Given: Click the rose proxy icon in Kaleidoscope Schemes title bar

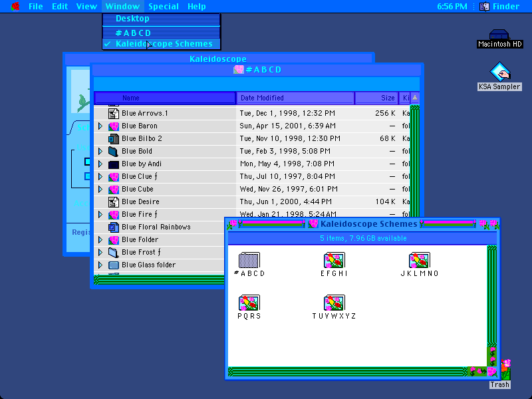Looking at the screenshot, I should pos(313,223).
